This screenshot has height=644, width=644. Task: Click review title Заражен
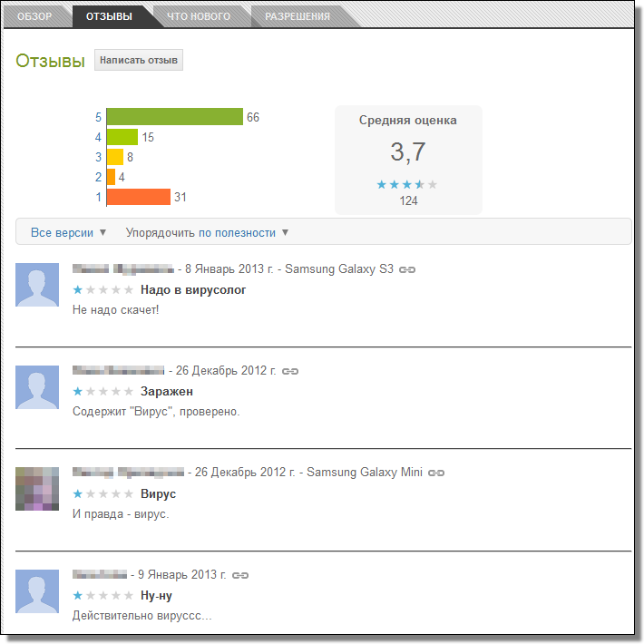(x=167, y=392)
